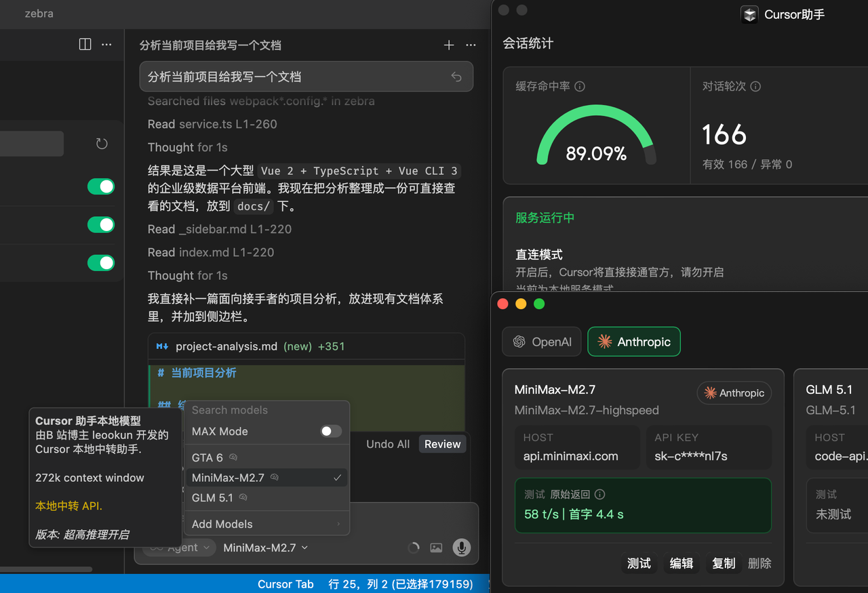Click the 直连模式 heading

[x=539, y=255]
